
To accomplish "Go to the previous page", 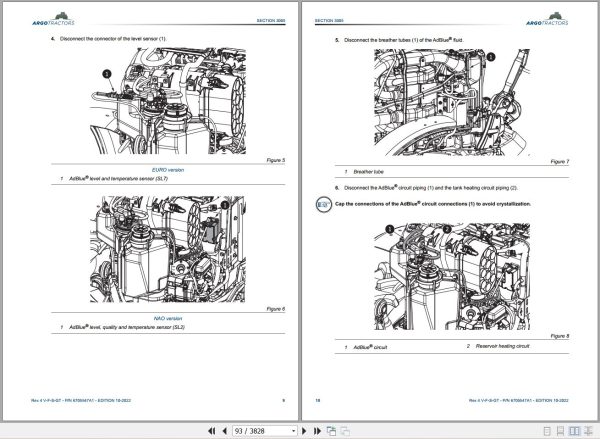I will point(225,431).
